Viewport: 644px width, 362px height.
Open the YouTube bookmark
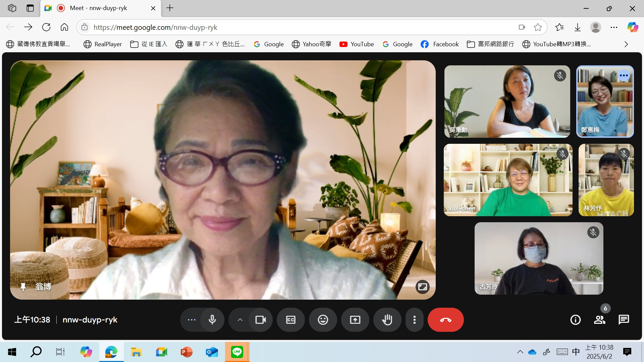click(x=357, y=44)
